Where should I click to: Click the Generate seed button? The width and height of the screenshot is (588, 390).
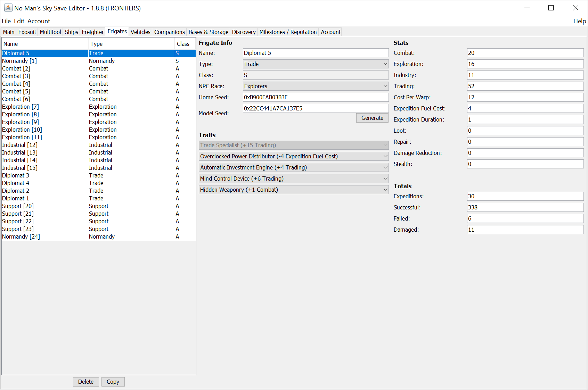[x=372, y=118]
